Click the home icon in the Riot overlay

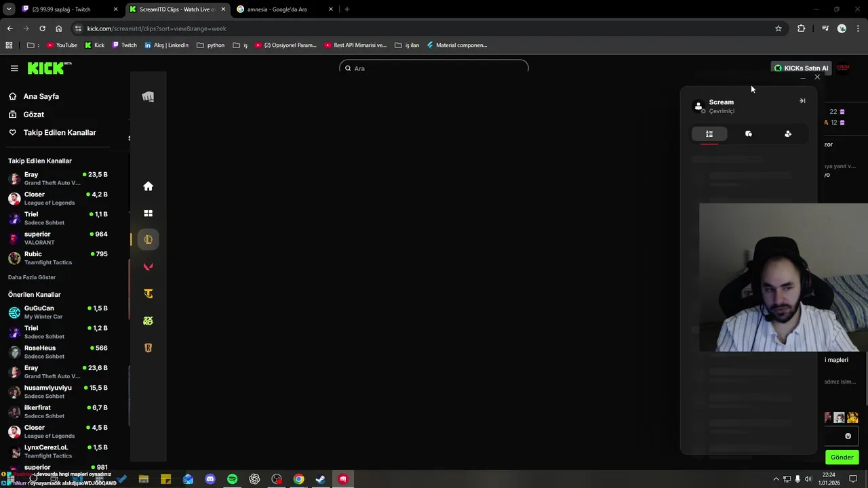[x=148, y=186]
